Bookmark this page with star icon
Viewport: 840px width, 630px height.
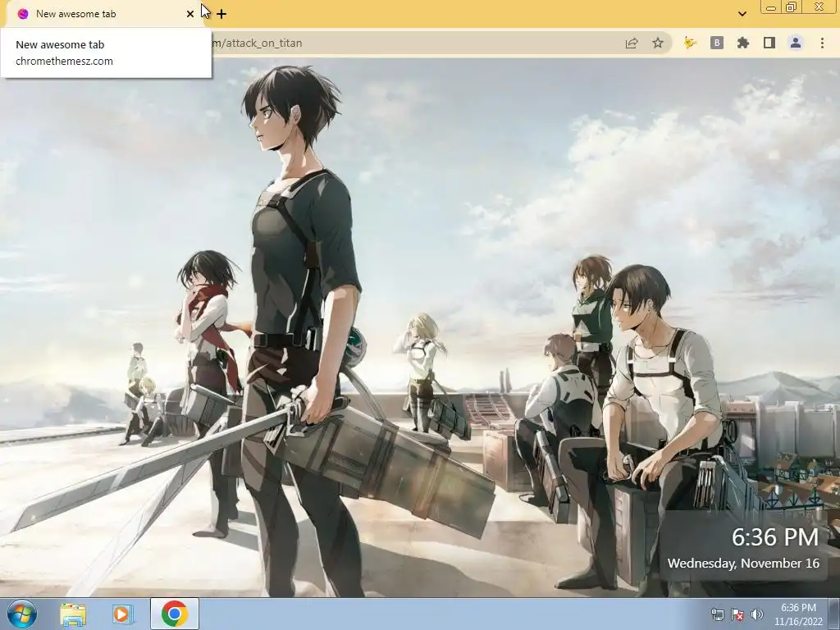click(658, 43)
